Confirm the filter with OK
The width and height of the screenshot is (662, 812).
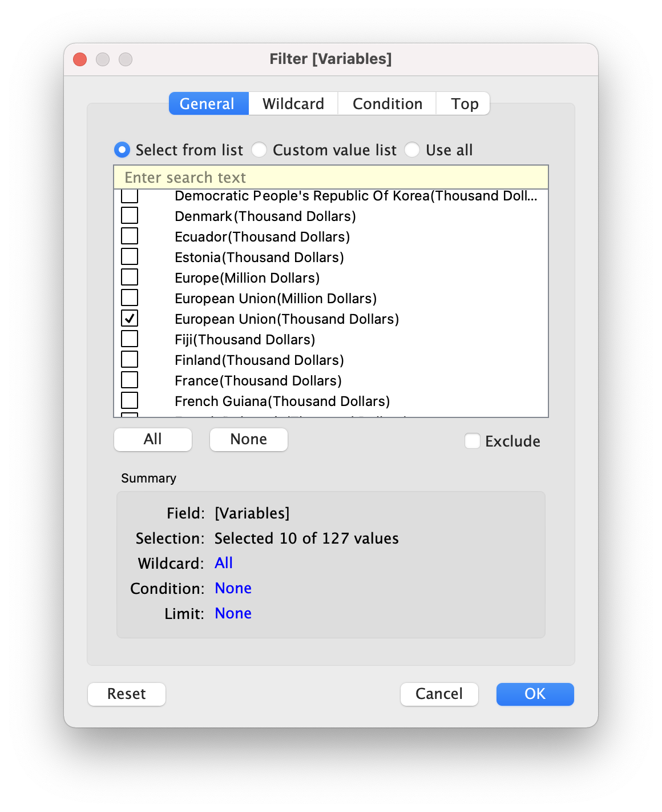535,694
